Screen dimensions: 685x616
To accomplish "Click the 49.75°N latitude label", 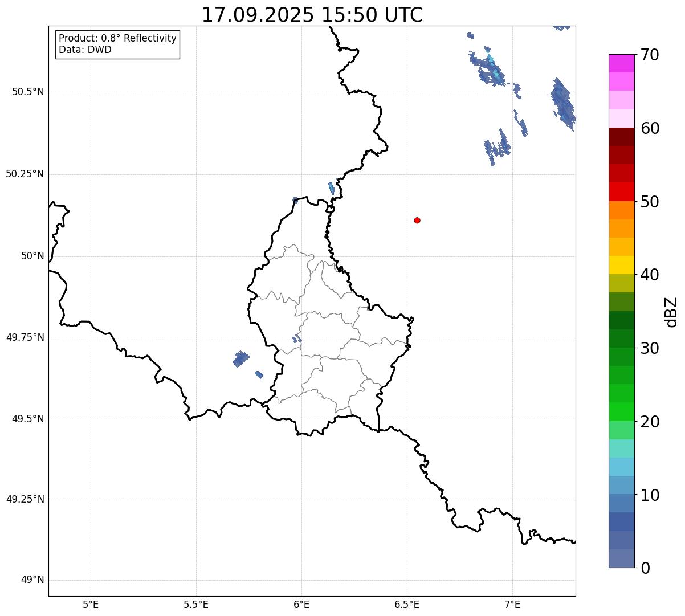I will point(25,337).
